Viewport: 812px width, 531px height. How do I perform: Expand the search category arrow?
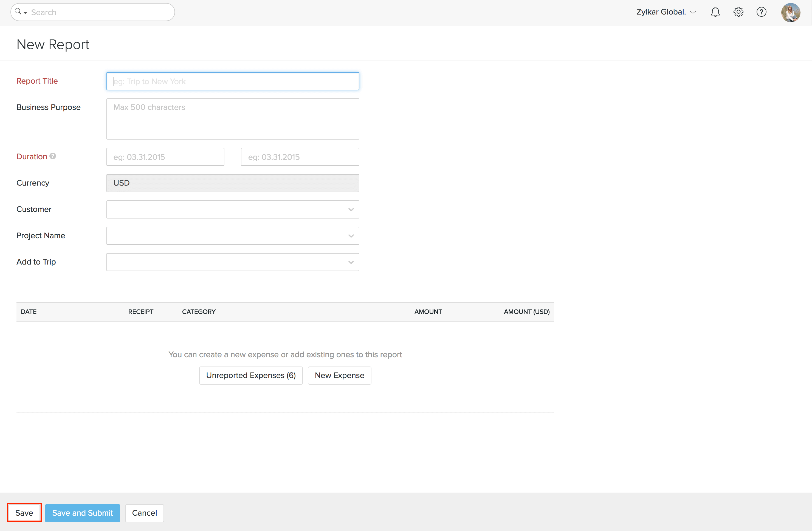coord(25,13)
